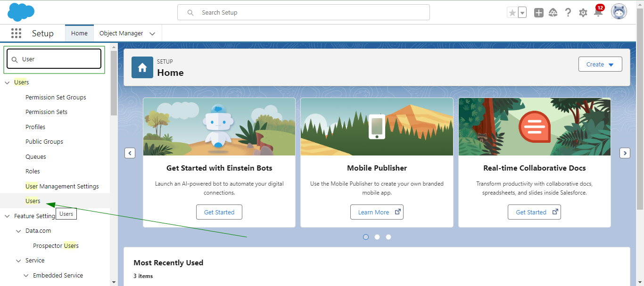Open the Trailhead guidance icon

[x=553, y=13]
